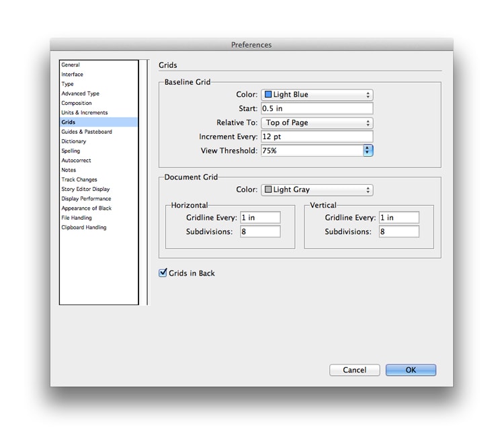Image resolution: width=504 pixels, height=437 pixels.
Task: Click the Cancel button
Action: pyautogui.click(x=355, y=370)
